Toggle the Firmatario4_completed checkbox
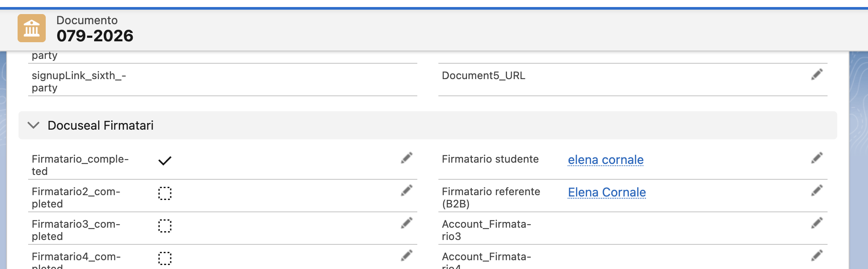This screenshot has height=269, width=868. pos(165,258)
